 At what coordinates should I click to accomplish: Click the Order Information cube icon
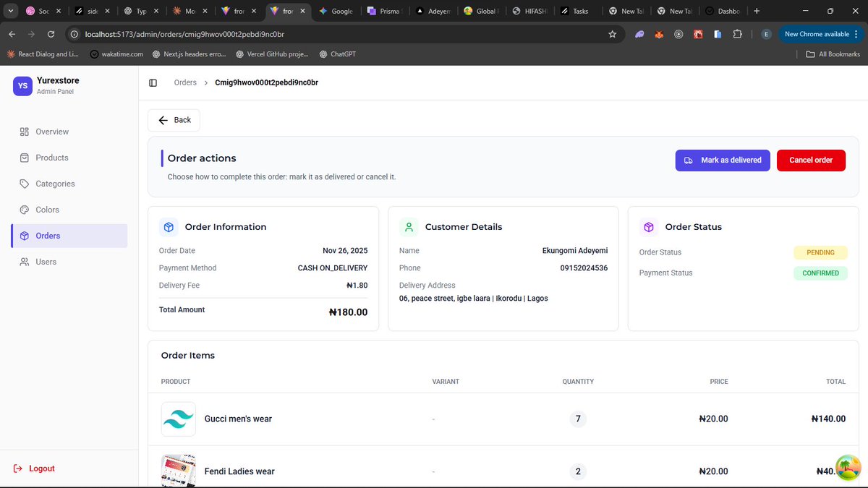click(169, 227)
